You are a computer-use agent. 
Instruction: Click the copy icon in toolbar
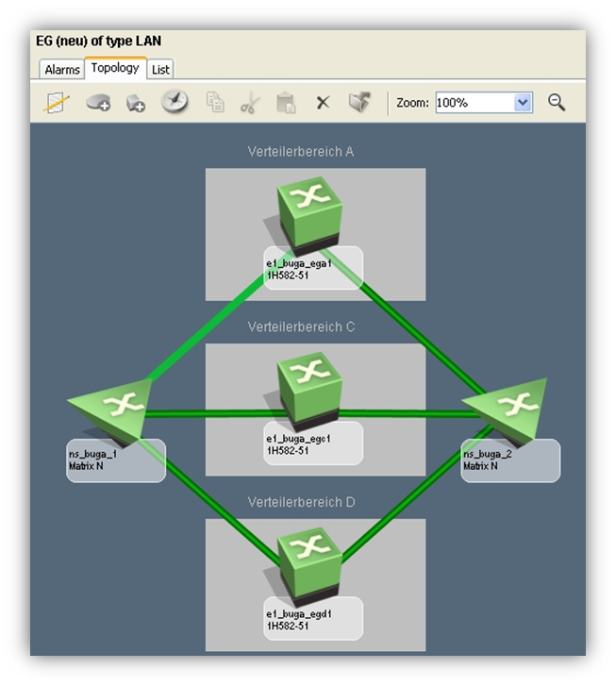tap(215, 102)
